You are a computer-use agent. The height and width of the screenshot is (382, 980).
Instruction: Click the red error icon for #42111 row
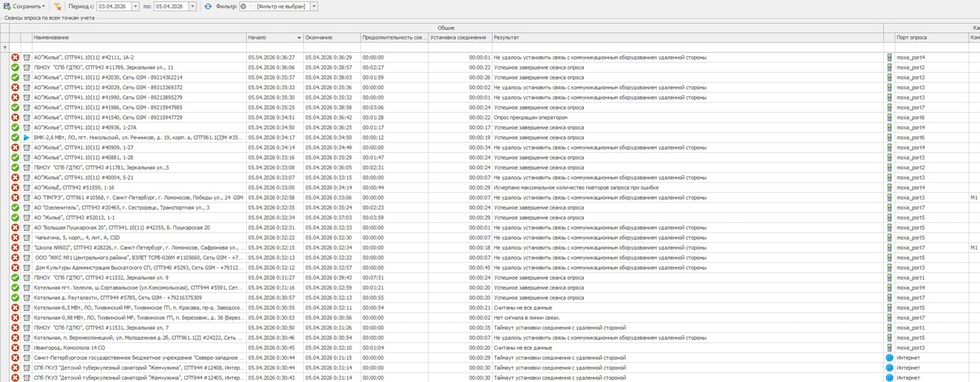[15, 58]
